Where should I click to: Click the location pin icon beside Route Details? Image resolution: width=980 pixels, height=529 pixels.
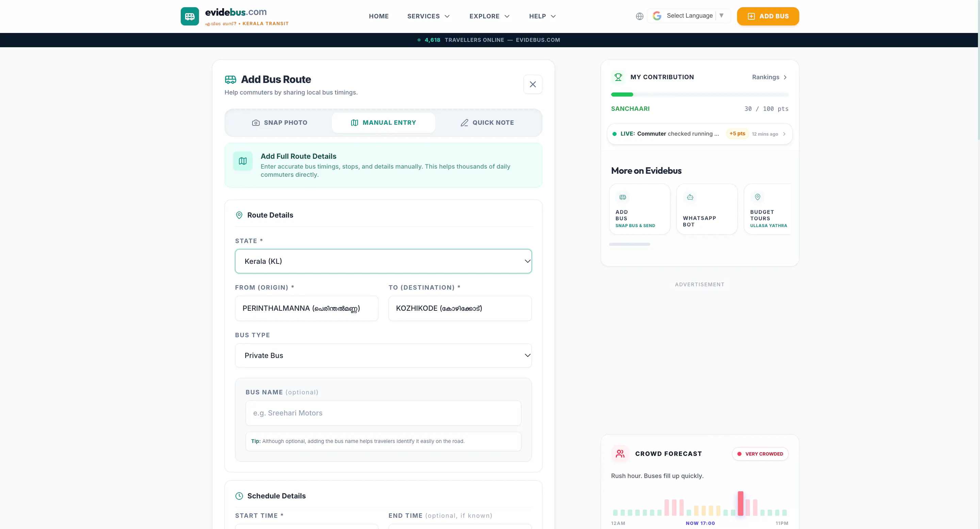click(239, 216)
